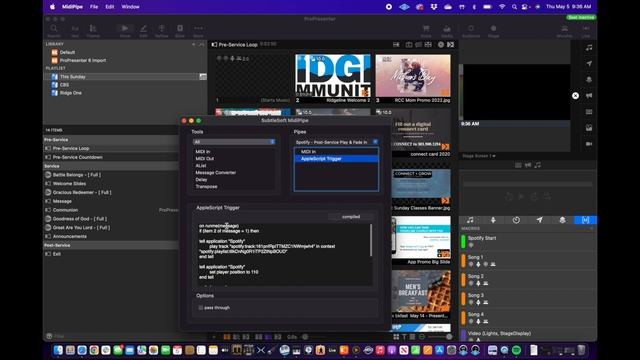Select the Ridgeline Welcome 2 slide
Image resolution: width=640 pixels, height=360 pixels.
click(x=333, y=78)
